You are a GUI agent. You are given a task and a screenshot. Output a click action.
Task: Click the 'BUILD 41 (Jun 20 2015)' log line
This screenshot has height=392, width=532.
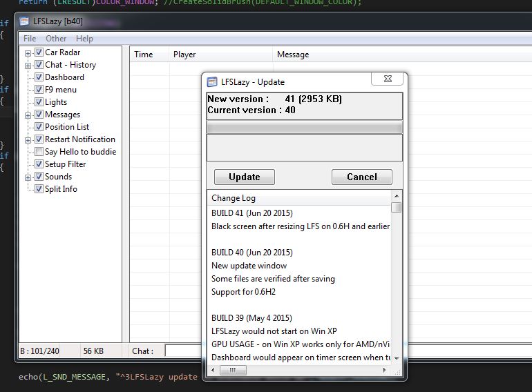pos(252,213)
